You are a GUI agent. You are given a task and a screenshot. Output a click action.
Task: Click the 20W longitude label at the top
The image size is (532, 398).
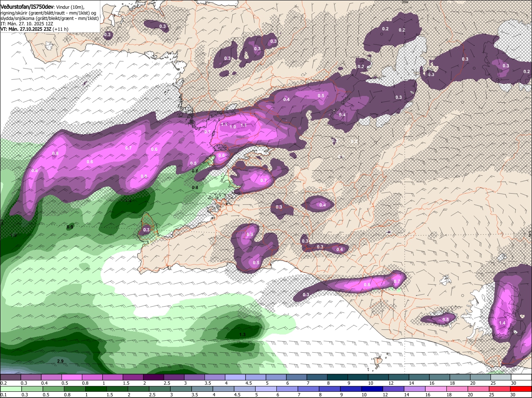click(x=405, y=2)
